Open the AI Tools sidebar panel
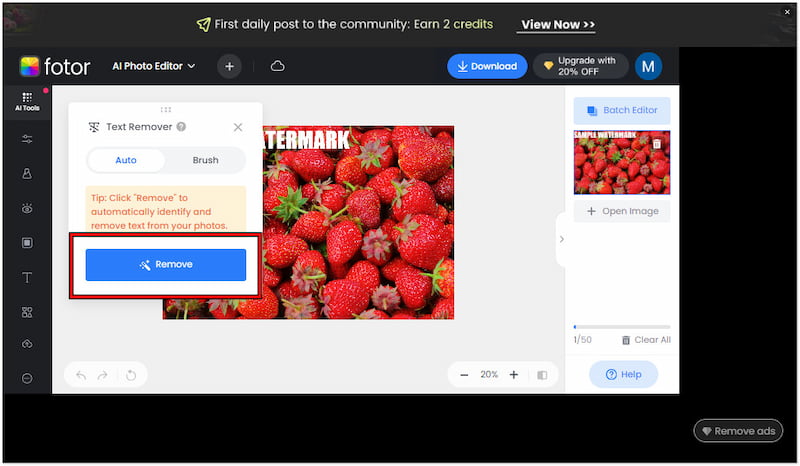Image resolution: width=800 pixels, height=466 pixels. (x=26, y=101)
